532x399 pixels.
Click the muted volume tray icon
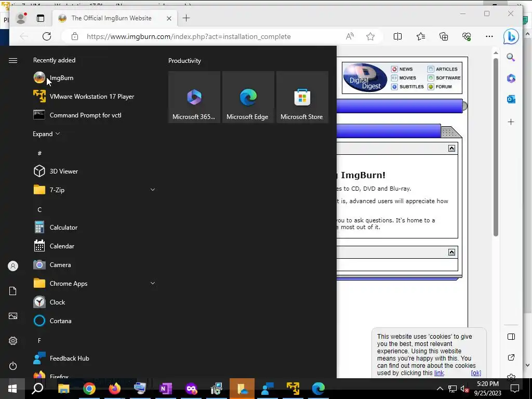(465, 389)
